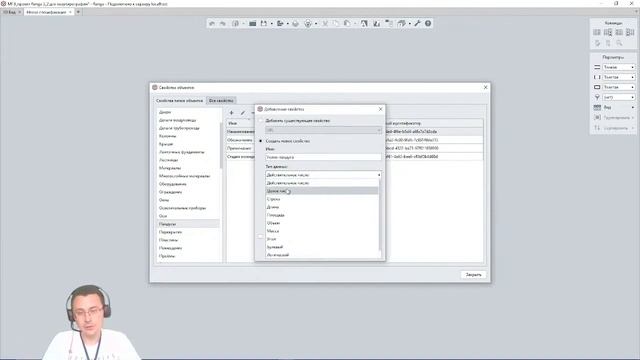The width and height of the screenshot is (640, 360).
Task: Select 'Окна' in the category list
Action: tap(188, 200)
